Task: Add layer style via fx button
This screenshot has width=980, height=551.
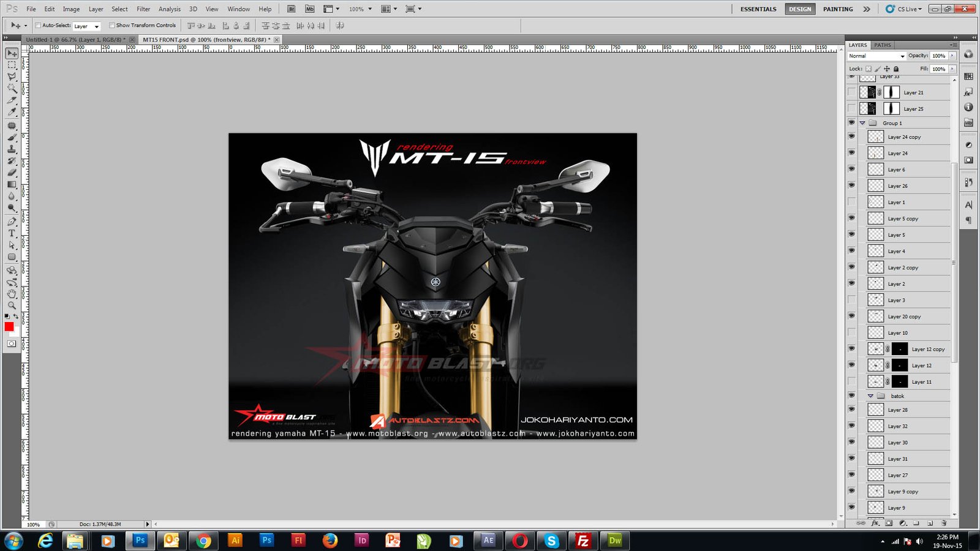Action: [875, 523]
